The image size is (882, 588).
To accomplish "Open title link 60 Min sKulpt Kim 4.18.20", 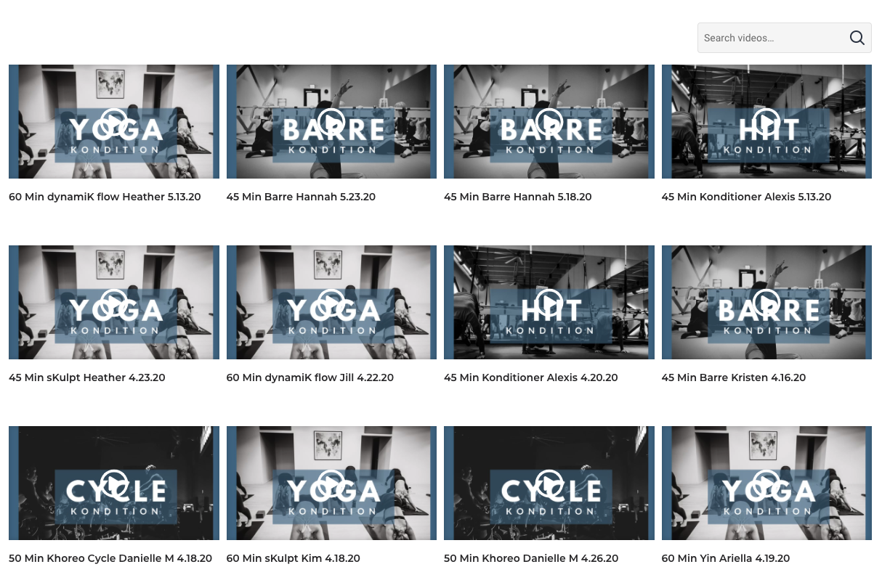I will [x=294, y=558].
